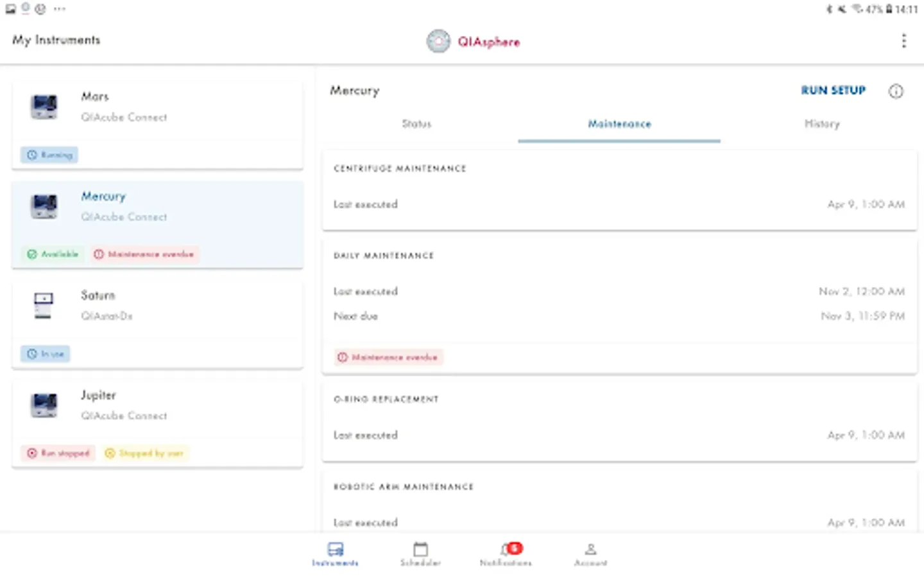This screenshot has width=924, height=578.
Task: Click the Bluetooth icon in status bar
Action: tap(829, 9)
